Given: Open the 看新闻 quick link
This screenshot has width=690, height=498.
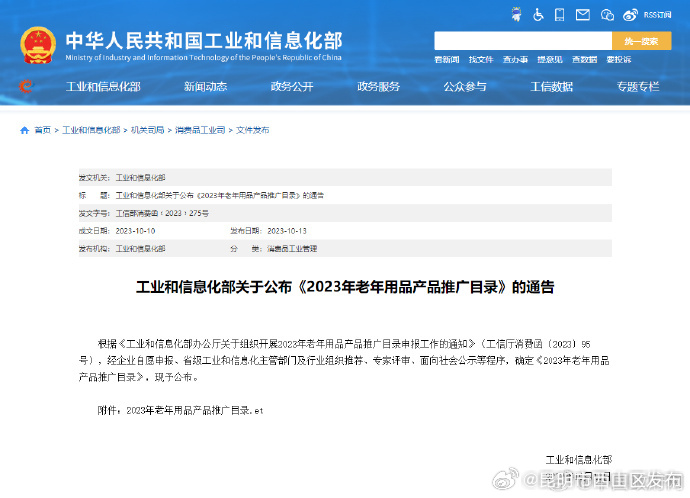Looking at the screenshot, I should point(447,59).
